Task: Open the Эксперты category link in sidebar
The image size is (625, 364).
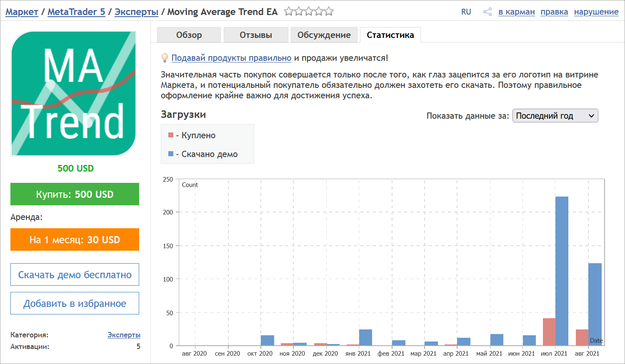Action: pos(124,335)
